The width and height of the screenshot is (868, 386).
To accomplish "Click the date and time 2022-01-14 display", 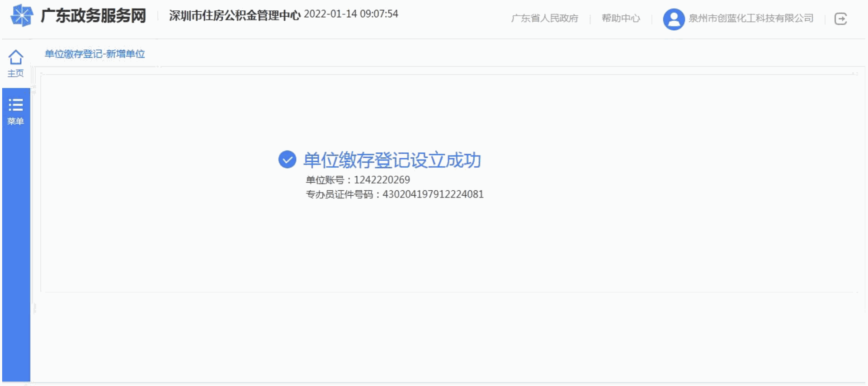I will click(351, 14).
